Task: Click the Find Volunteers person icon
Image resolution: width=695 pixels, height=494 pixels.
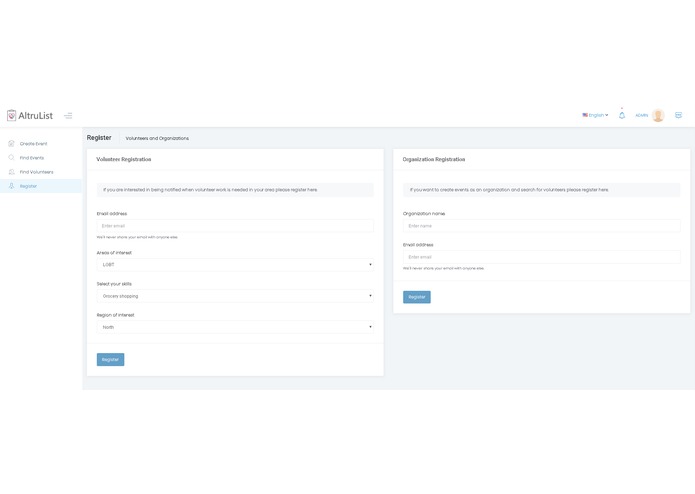Action: point(12,172)
